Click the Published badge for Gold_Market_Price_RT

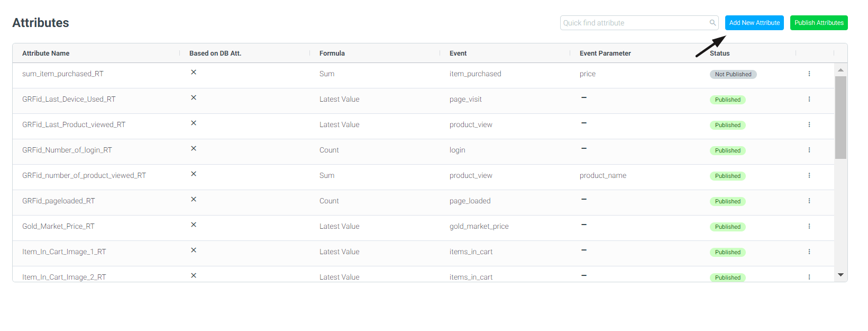[728, 227]
